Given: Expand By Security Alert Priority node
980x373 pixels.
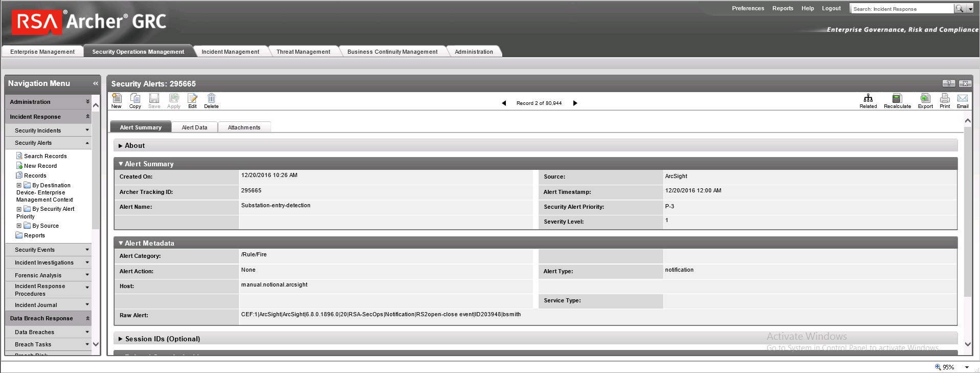Looking at the screenshot, I should click(x=19, y=209).
